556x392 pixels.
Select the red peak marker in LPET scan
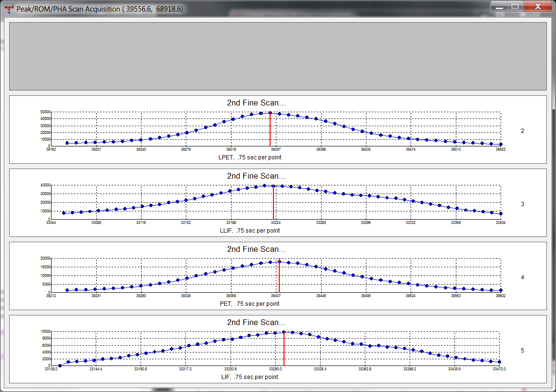270,130
